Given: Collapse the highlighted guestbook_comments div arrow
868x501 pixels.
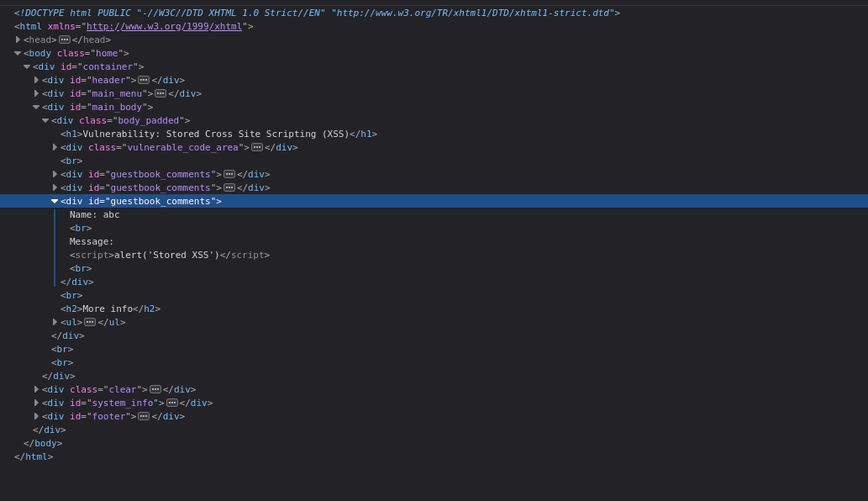Looking at the screenshot, I should (x=55, y=201).
